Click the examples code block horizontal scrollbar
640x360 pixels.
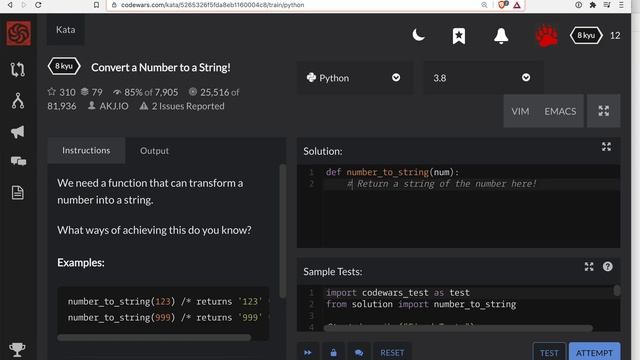(x=154, y=338)
